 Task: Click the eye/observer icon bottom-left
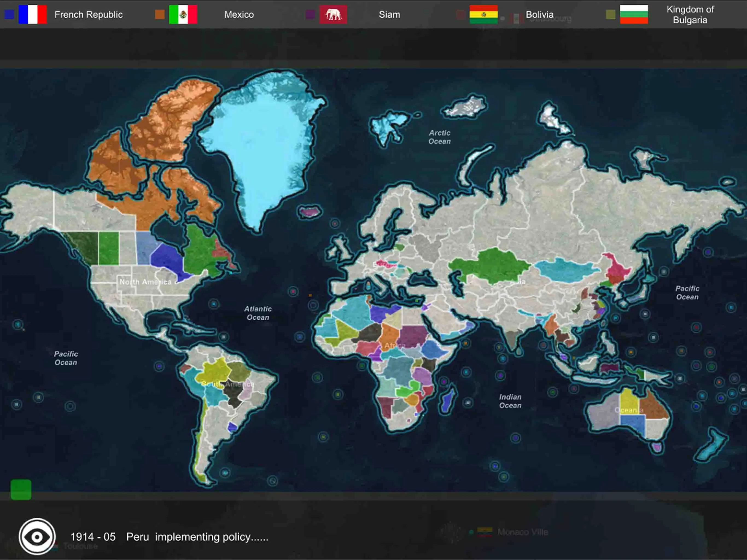(37, 536)
